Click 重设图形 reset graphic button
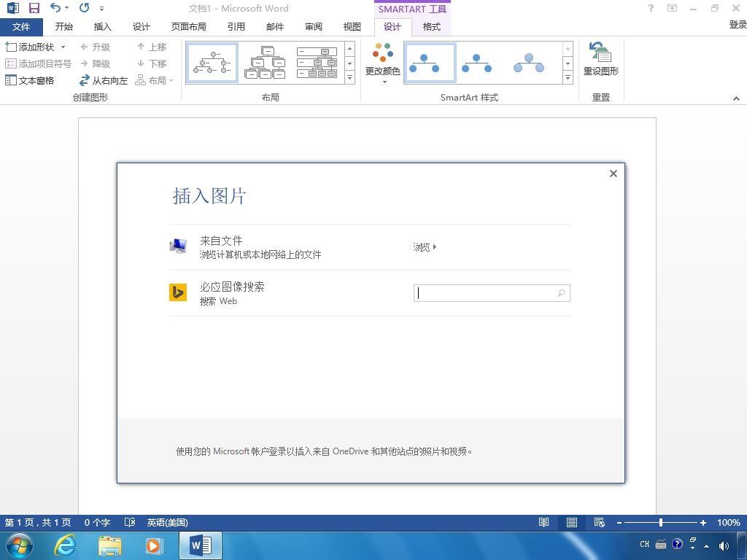The image size is (747, 560). 601,59
